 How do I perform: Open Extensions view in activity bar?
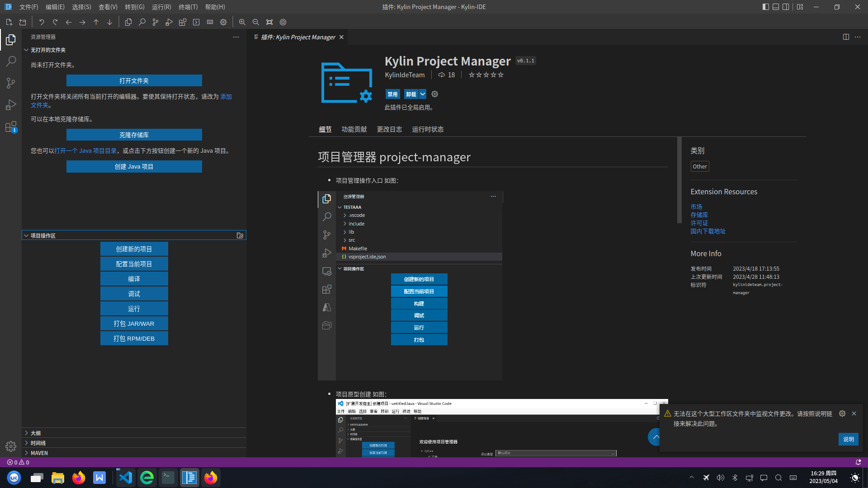[11, 127]
